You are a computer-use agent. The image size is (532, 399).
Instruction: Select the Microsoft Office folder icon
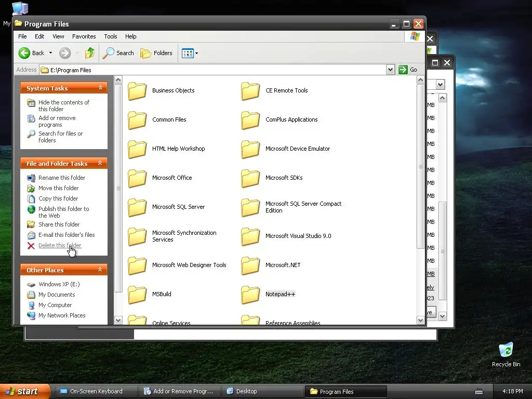pyautogui.click(x=137, y=178)
